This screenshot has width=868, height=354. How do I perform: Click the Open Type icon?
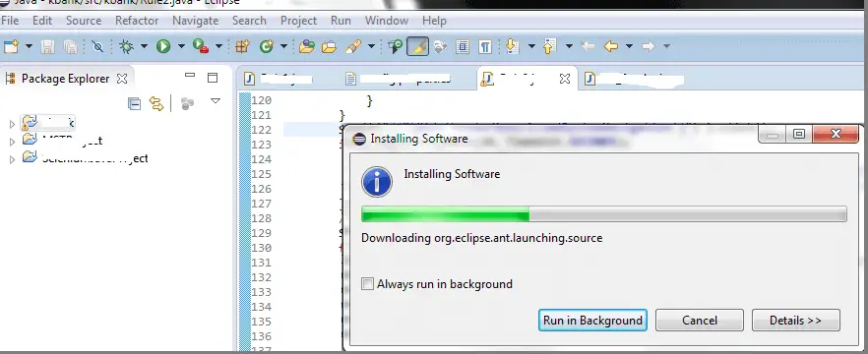tap(307, 46)
